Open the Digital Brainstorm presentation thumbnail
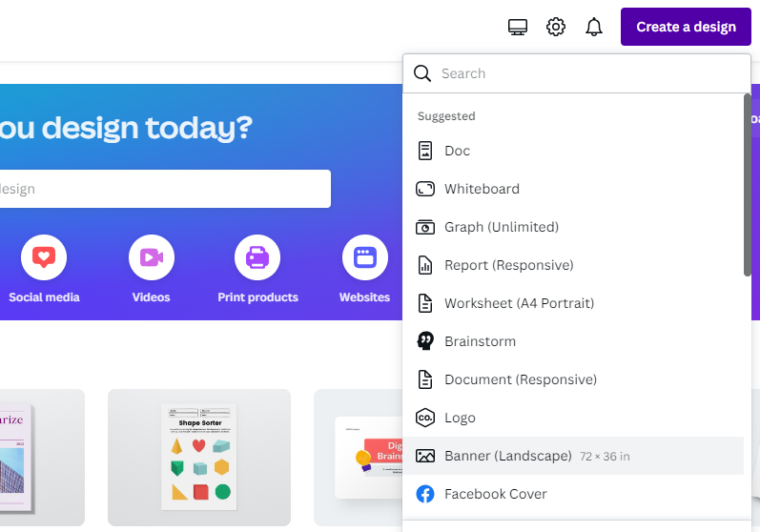 [359, 458]
